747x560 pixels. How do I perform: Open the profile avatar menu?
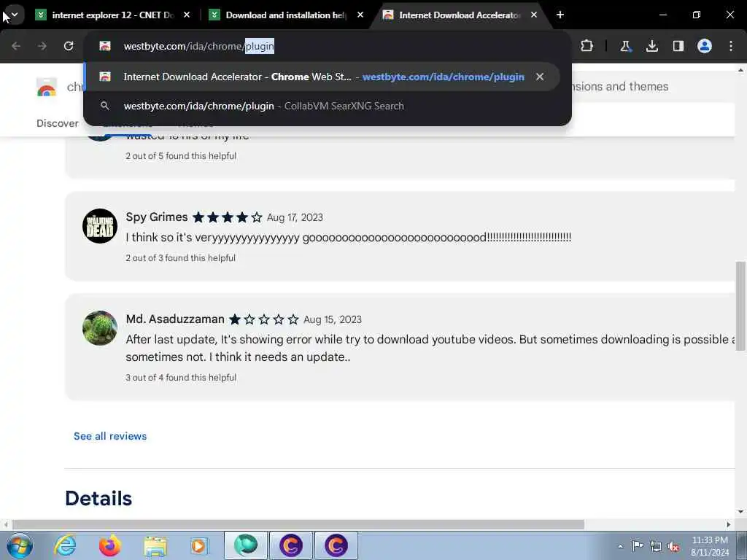point(705,46)
